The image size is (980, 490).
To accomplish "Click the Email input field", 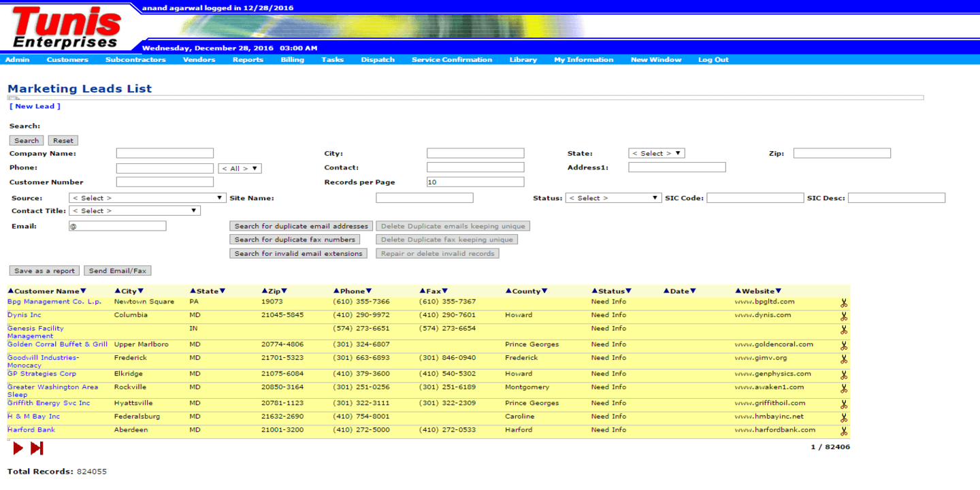I will (x=117, y=226).
